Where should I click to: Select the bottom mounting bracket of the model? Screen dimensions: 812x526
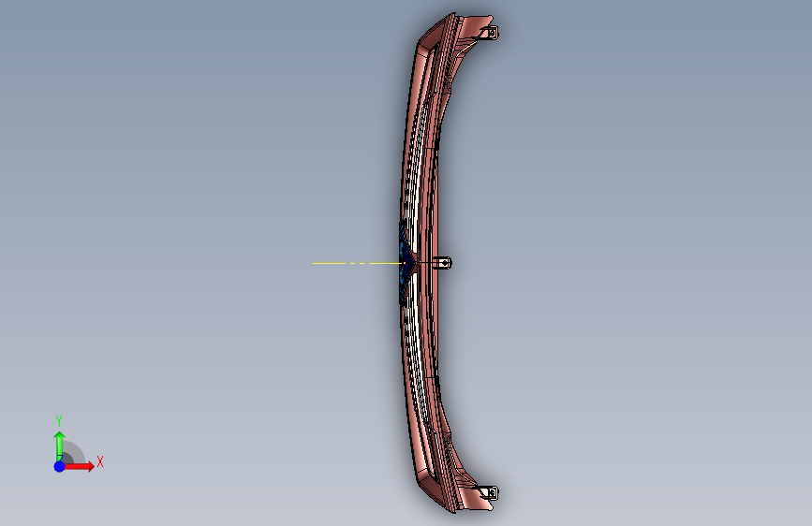point(490,492)
